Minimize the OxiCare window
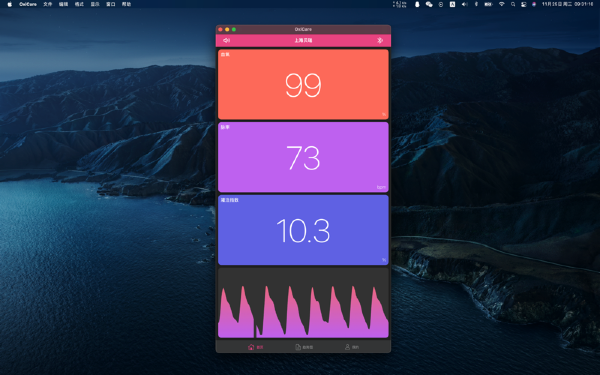The height and width of the screenshot is (375, 600). [x=227, y=29]
